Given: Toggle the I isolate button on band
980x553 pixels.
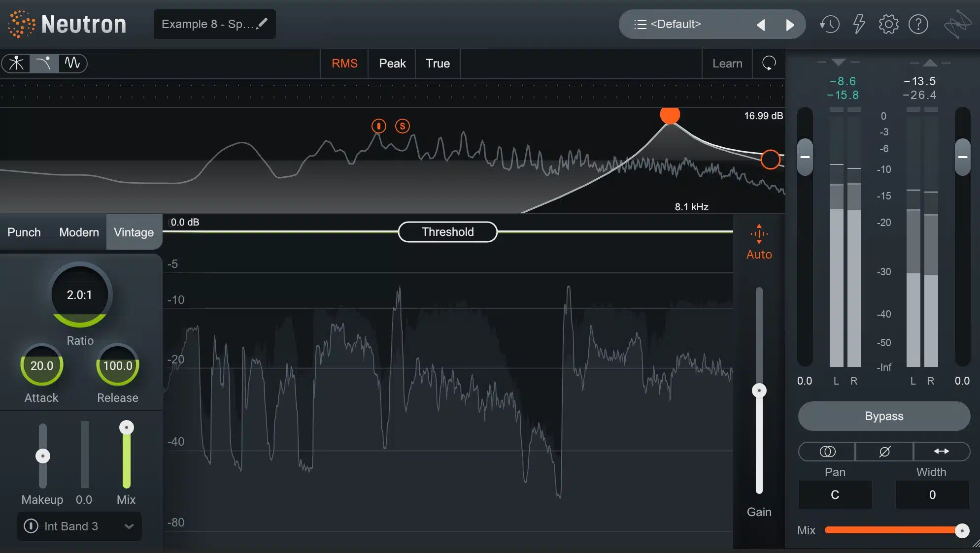Looking at the screenshot, I should pyautogui.click(x=378, y=126).
